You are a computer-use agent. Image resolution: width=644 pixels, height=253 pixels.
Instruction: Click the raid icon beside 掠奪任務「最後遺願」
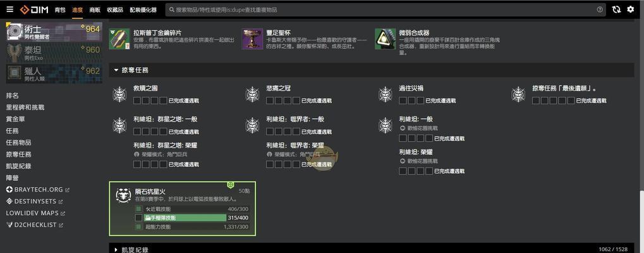coord(518,94)
